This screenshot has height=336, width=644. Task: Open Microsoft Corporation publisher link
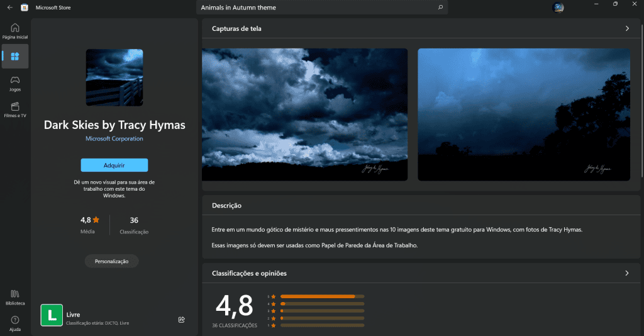(x=114, y=139)
